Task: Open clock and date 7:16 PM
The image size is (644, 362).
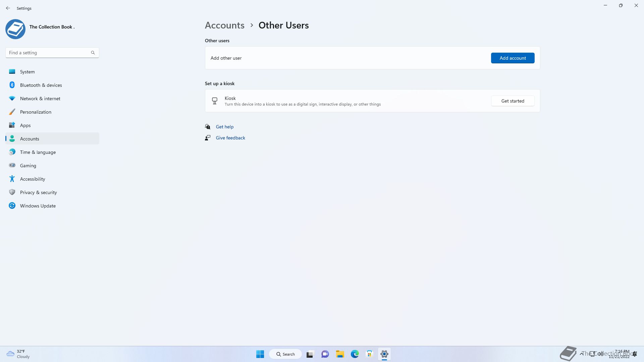Action: 619,354
